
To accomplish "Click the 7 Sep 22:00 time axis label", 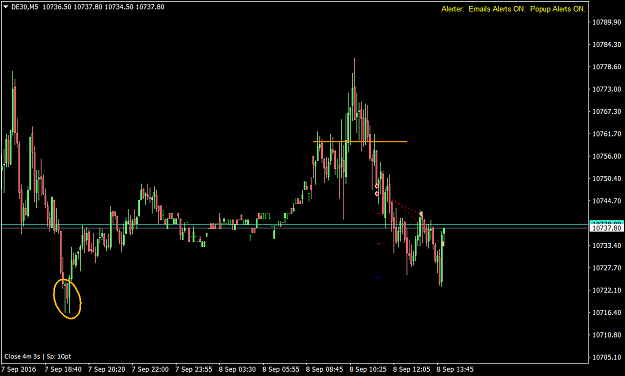I will click(150, 369).
